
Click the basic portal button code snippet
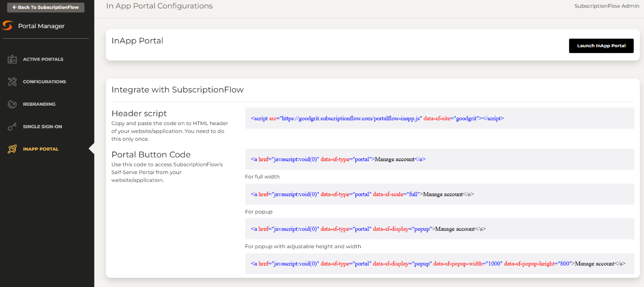[x=440, y=159]
